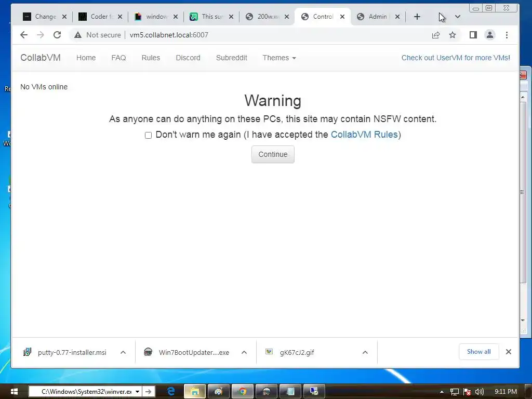Open the Paint taskbar icon
This screenshot has height=399, width=532.
click(x=219, y=391)
